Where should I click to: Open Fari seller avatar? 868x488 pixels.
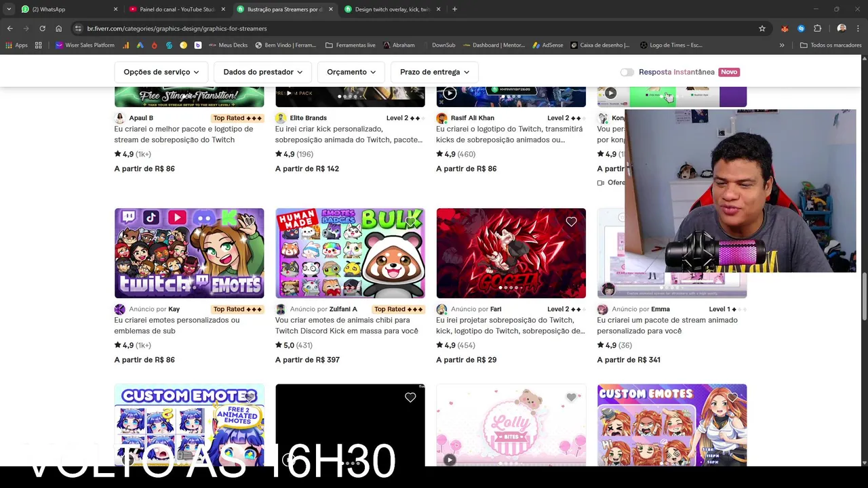click(441, 309)
